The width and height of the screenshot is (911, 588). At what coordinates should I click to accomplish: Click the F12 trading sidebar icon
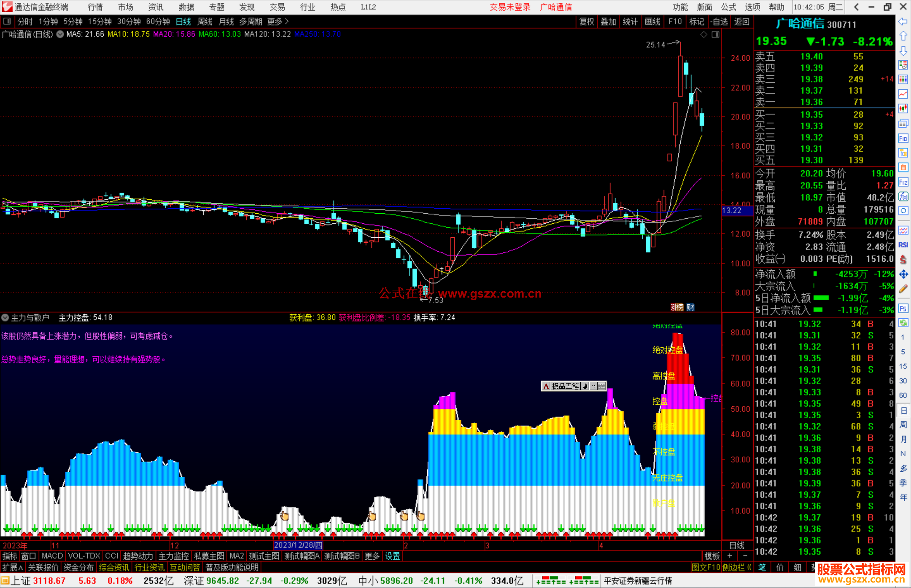(903, 182)
